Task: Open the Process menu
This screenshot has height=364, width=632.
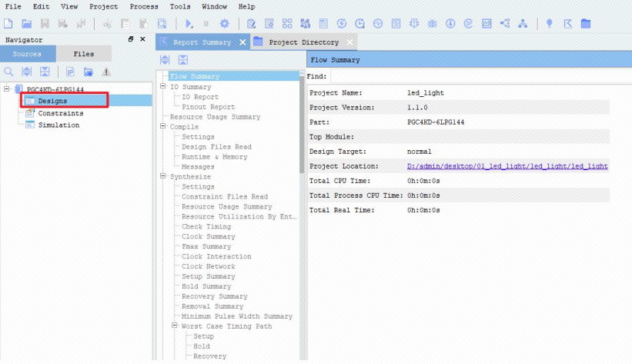Action: tap(144, 6)
